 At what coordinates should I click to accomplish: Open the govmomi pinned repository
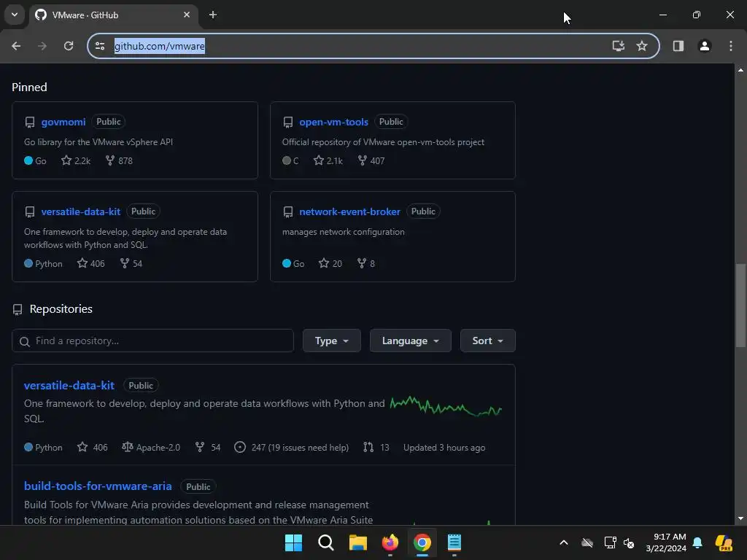(x=63, y=122)
